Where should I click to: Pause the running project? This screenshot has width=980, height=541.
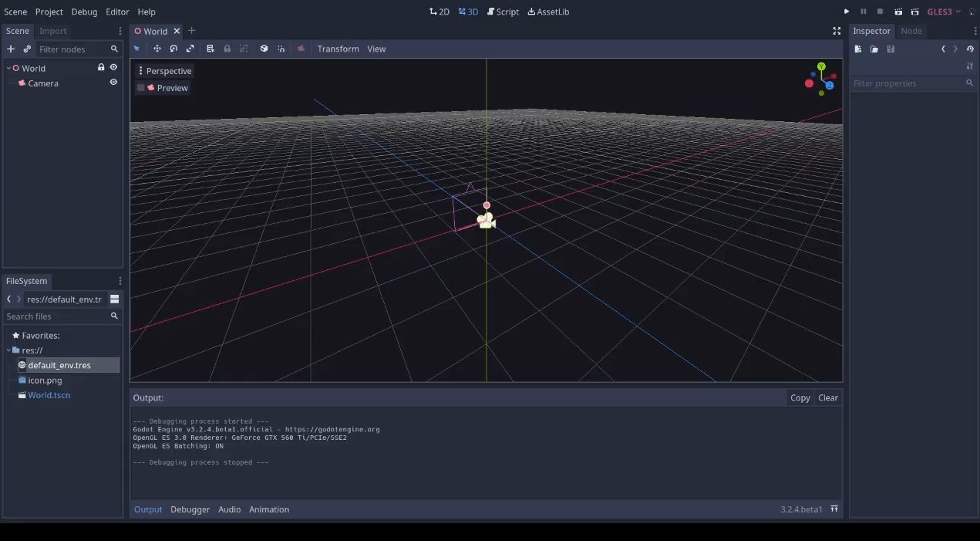[x=864, y=12]
